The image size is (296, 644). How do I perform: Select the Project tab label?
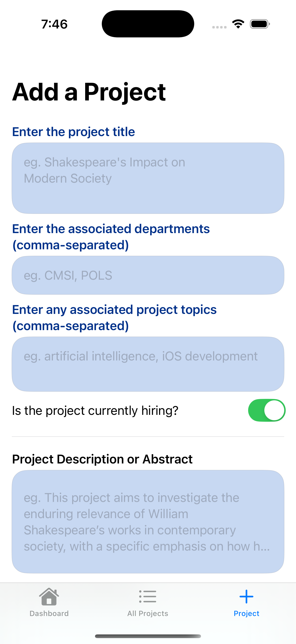246,614
